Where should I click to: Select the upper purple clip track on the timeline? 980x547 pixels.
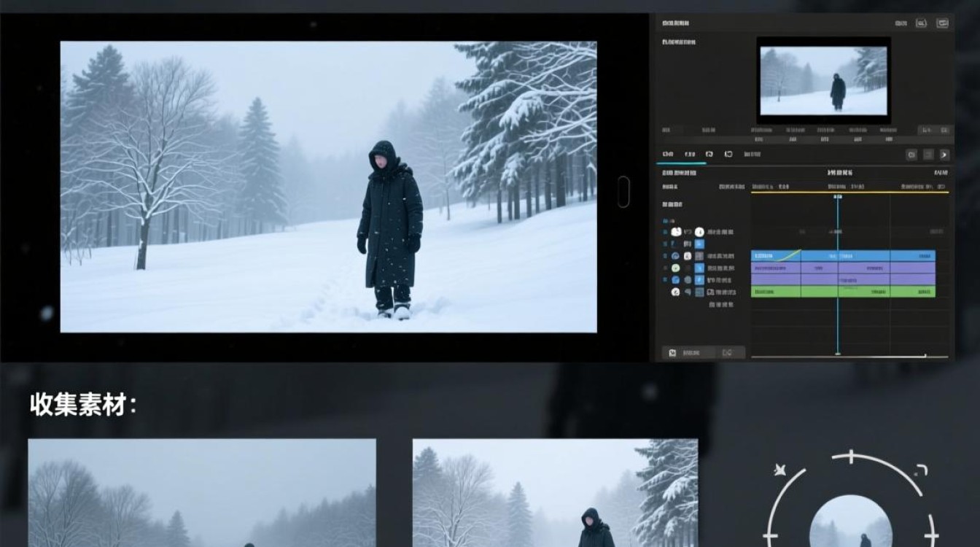coord(843,268)
